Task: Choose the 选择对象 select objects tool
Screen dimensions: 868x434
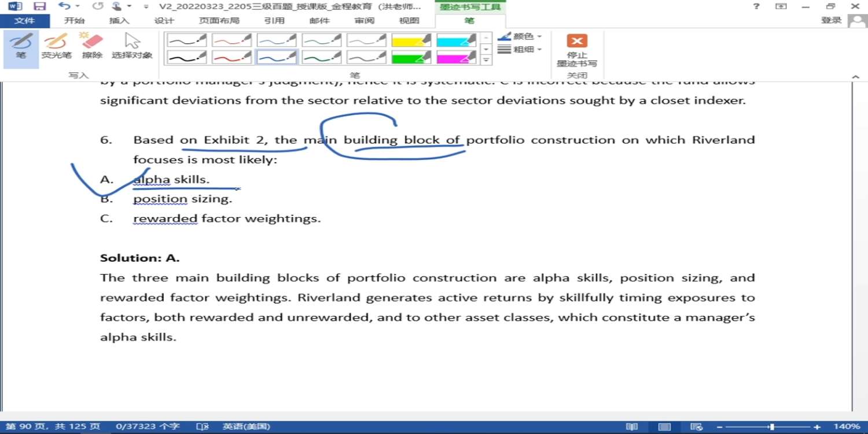Action: coord(132,47)
